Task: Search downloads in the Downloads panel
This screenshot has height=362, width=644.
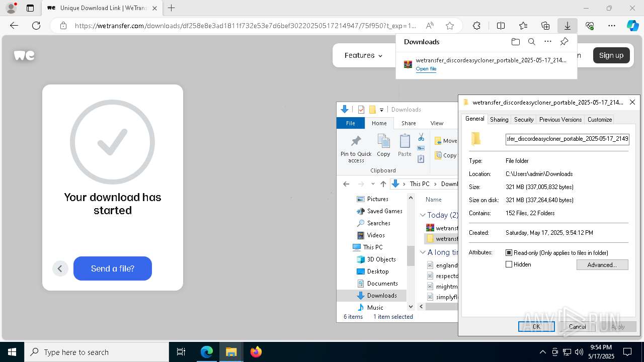Action: [532, 42]
